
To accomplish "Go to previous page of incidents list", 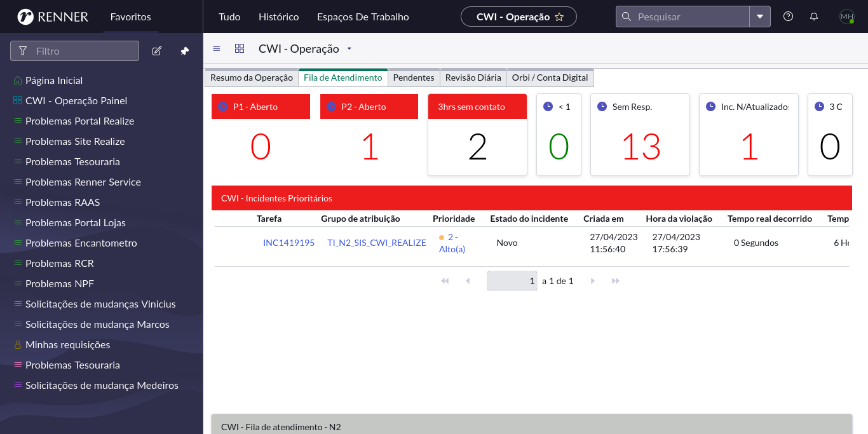I will tap(468, 281).
